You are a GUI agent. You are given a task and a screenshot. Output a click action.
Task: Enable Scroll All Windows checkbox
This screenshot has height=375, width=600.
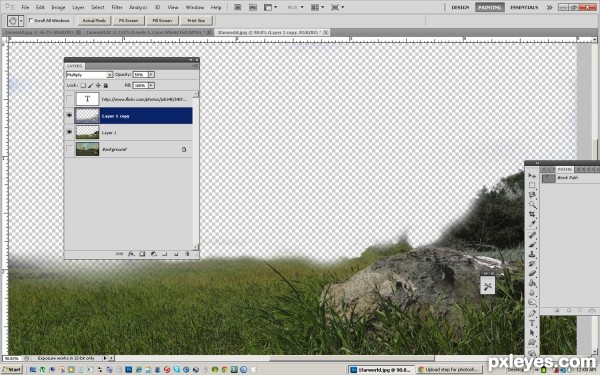pos(31,21)
